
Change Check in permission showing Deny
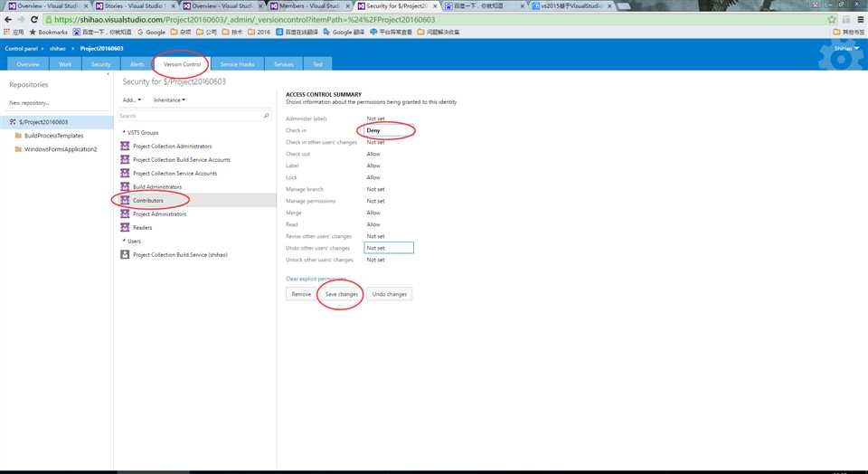pos(389,130)
